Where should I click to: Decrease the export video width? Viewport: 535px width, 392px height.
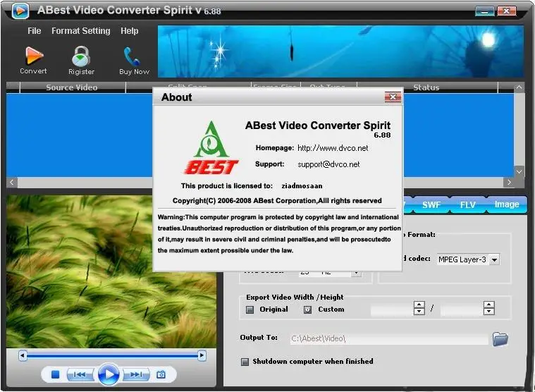[x=419, y=312]
